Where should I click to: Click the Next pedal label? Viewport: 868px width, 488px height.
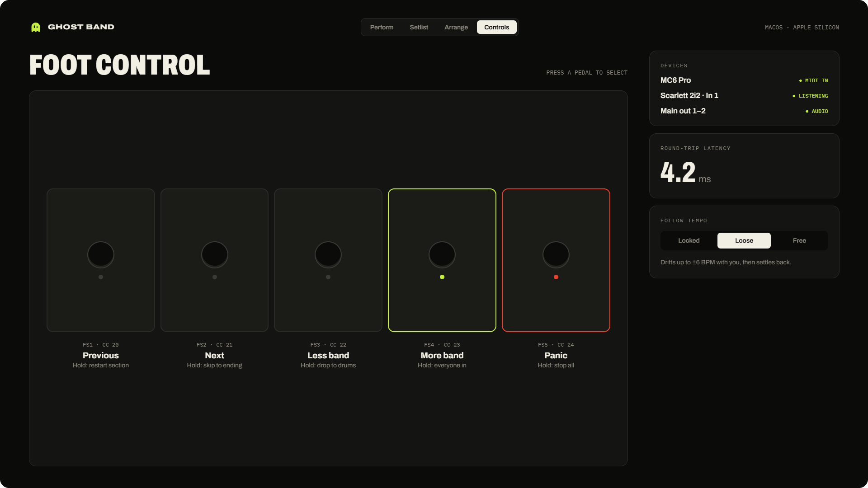(214, 356)
